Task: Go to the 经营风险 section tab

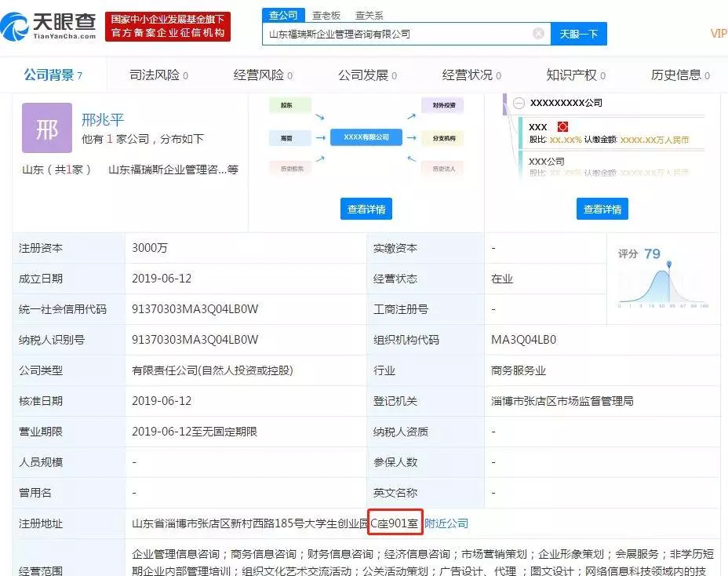Action: pyautogui.click(x=263, y=75)
